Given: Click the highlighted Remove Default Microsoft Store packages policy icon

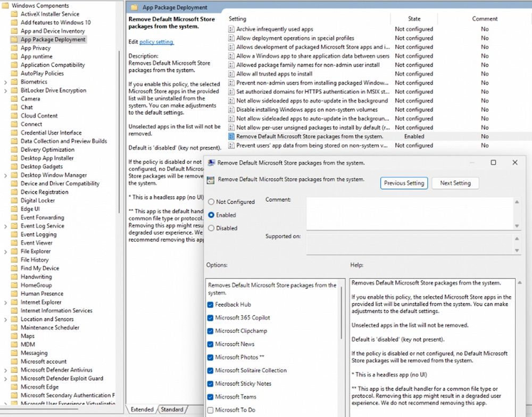Looking at the screenshot, I should [231, 136].
